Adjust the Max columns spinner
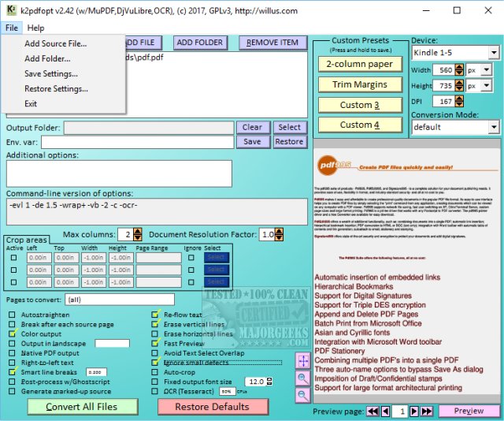This screenshot has height=421, width=504. tap(138, 234)
